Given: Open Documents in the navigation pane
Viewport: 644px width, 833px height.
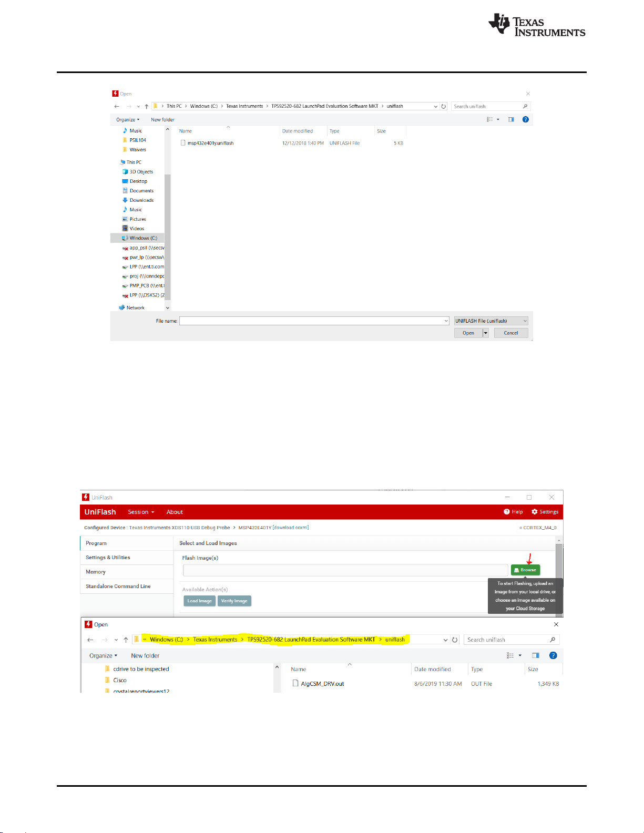Looking at the screenshot, I should point(141,191).
